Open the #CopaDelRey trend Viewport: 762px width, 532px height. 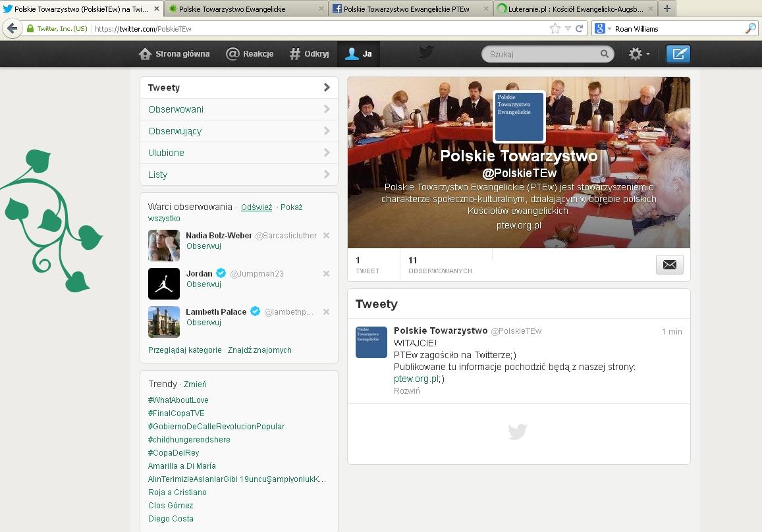point(173,453)
